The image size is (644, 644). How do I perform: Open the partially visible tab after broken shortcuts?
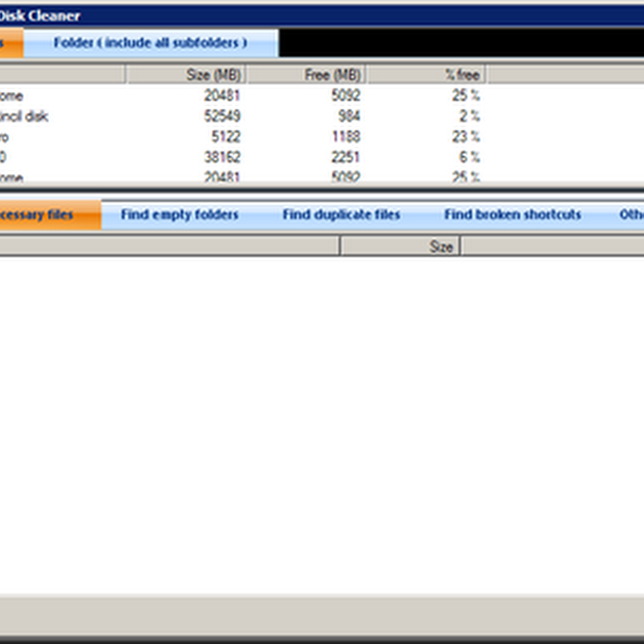point(630,215)
